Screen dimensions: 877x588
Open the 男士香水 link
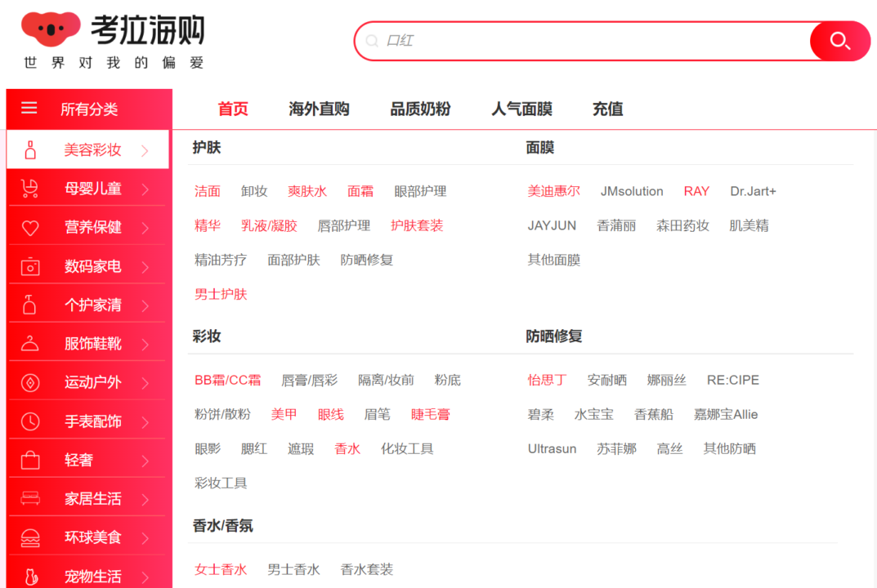click(293, 569)
